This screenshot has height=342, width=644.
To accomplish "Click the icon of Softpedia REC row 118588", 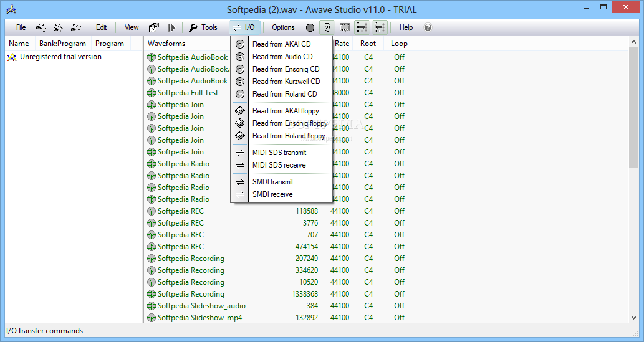I will tap(151, 211).
